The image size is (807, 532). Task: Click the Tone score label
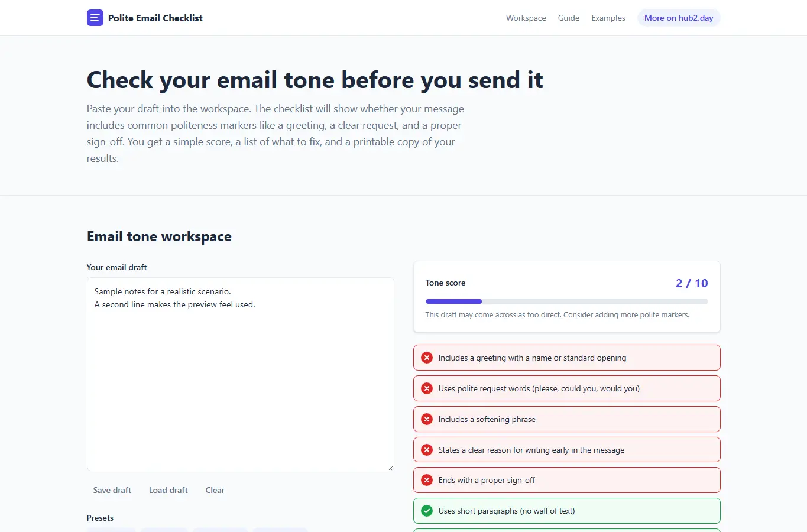445,283
